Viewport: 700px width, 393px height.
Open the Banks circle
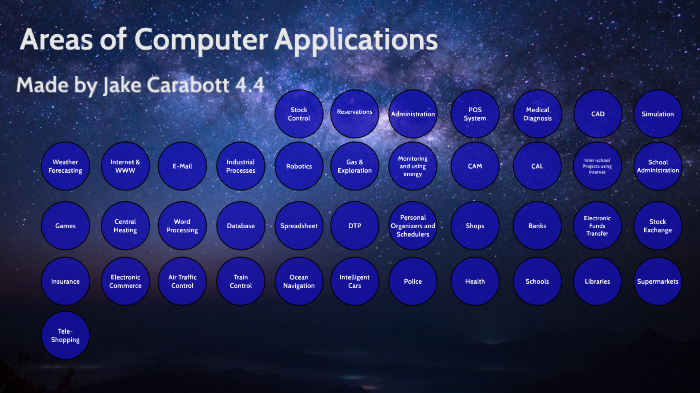538,226
